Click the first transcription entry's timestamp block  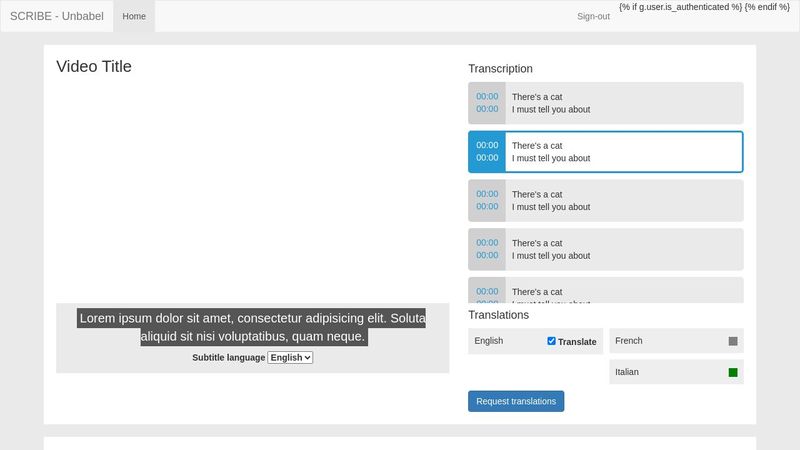point(487,103)
